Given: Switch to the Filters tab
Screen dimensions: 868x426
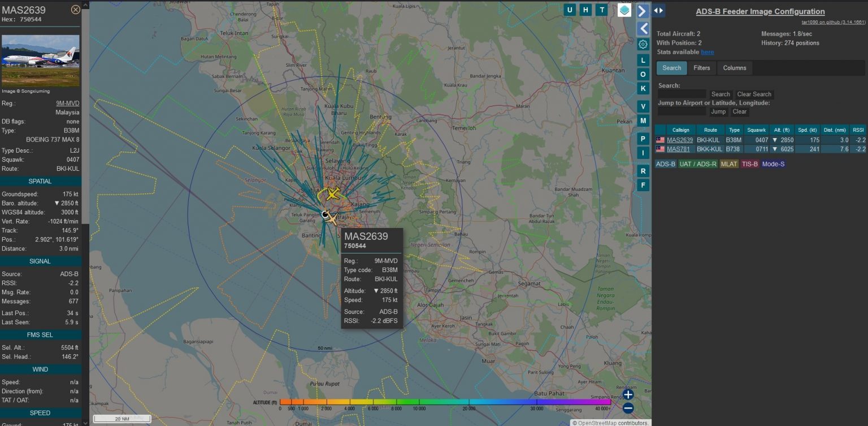Looking at the screenshot, I should click(702, 68).
